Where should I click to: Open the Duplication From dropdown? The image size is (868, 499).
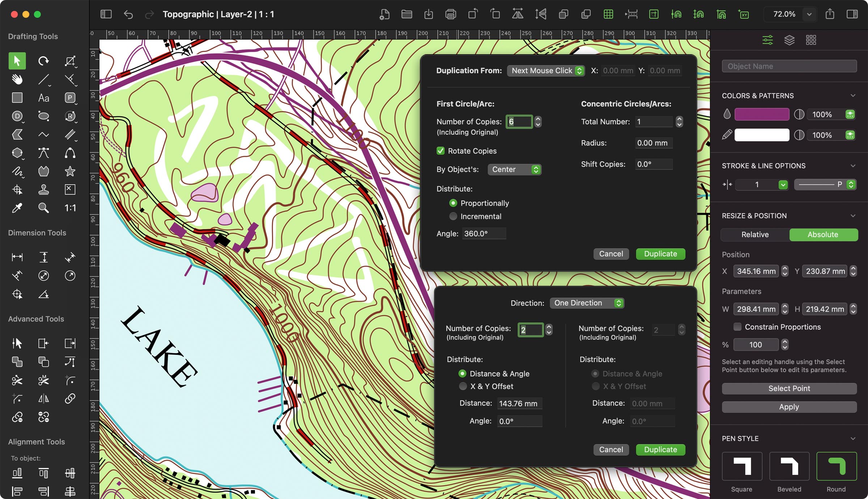(545, 70)
